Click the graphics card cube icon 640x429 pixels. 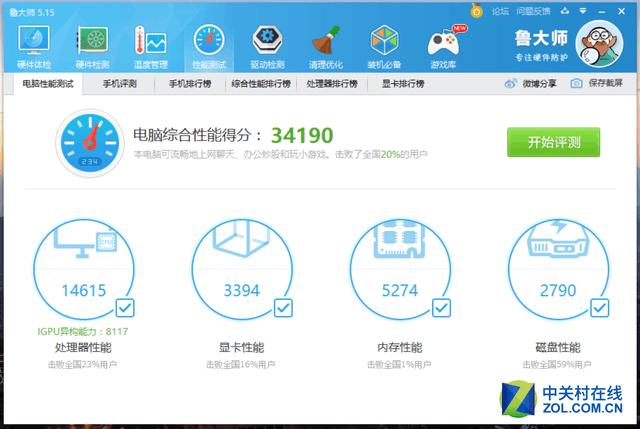pyautogui.click(x=242, y=238)
